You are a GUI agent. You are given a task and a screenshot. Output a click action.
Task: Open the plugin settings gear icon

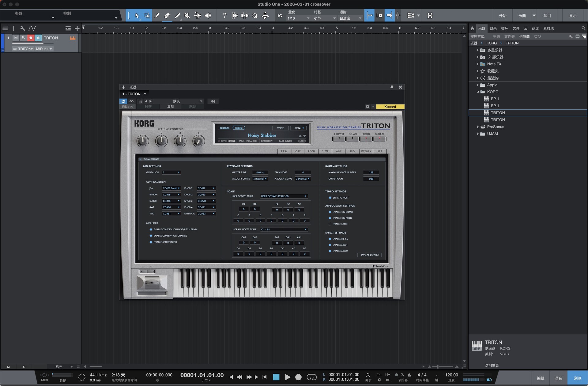point(367,107)
